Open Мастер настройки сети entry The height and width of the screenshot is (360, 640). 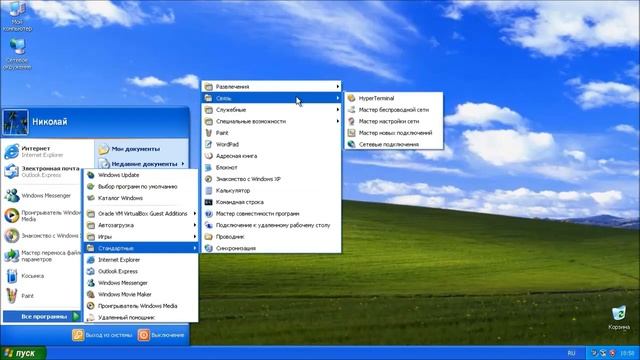click(x=393, y=121)
